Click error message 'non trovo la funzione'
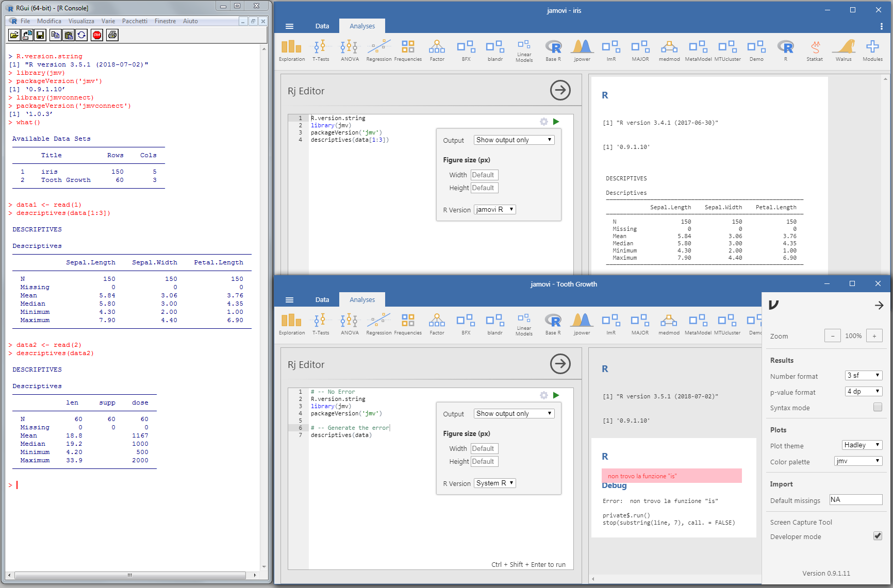Screen dimensions: 893x588 tap(672, 476)
